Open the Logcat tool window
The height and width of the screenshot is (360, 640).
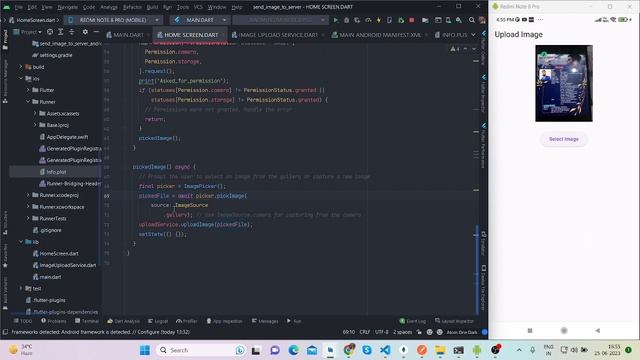[x=158, y=321]
